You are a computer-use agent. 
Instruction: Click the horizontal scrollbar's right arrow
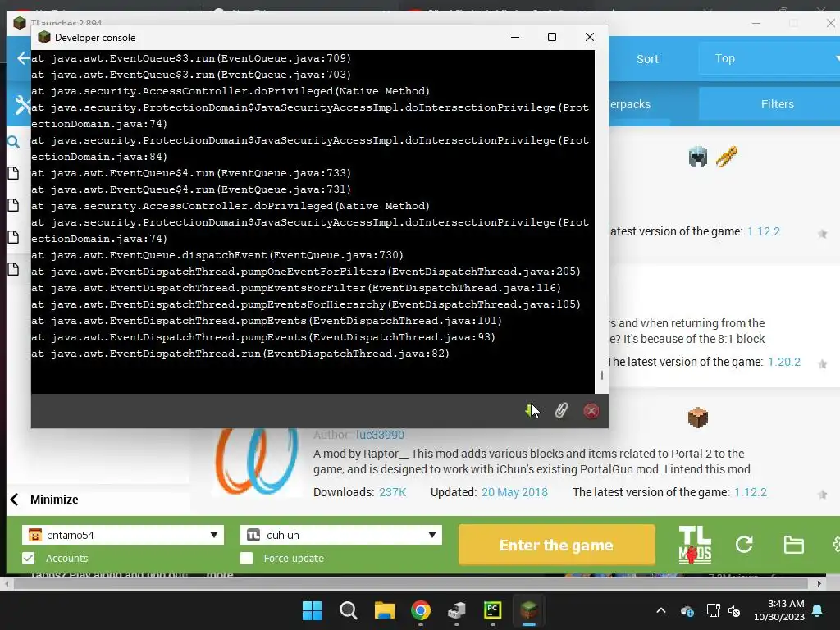pos(819,583)
